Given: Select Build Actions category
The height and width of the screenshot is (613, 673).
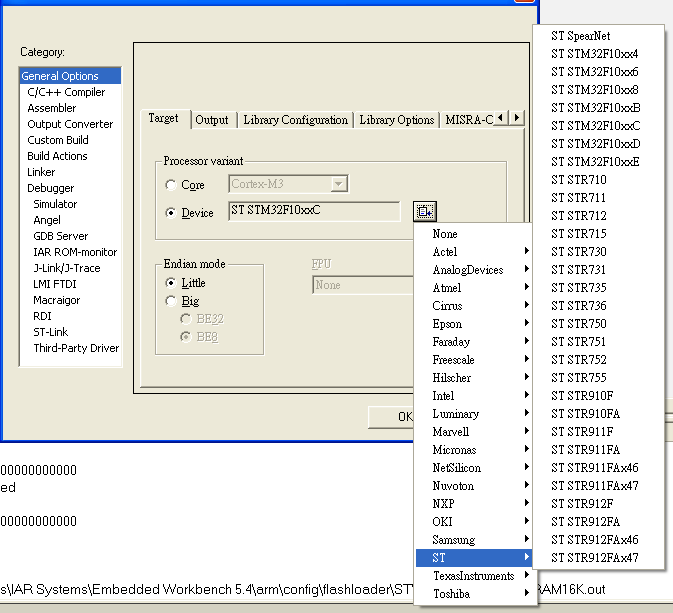Looking at the screenshot, I should (x=58, y=156).
